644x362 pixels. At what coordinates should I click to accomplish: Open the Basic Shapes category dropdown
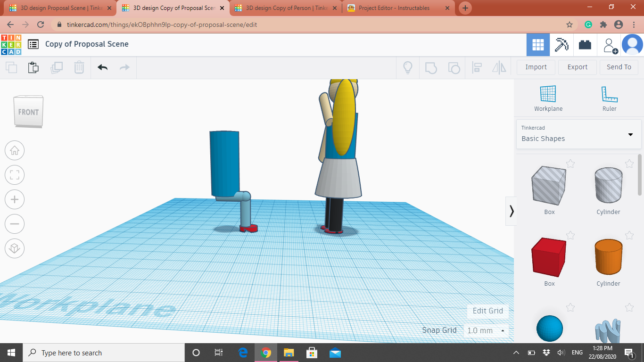[x=579, y=134]
